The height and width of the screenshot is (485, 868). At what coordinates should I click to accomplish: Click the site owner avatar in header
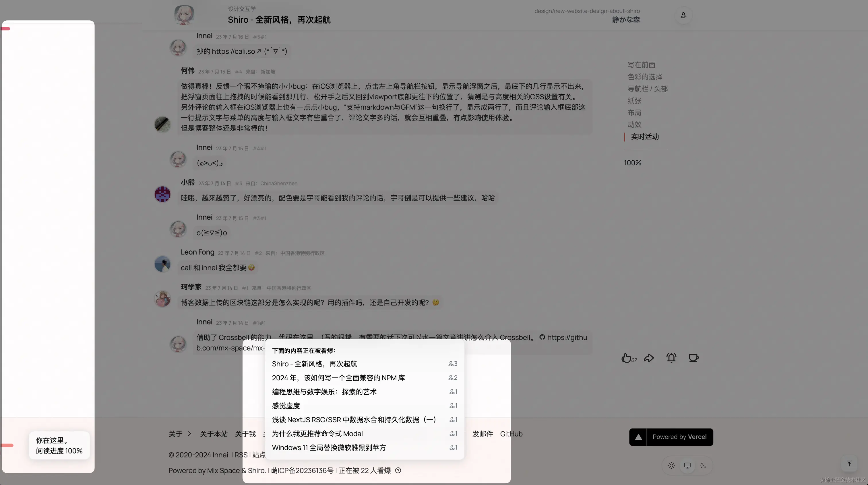point(184,15)
